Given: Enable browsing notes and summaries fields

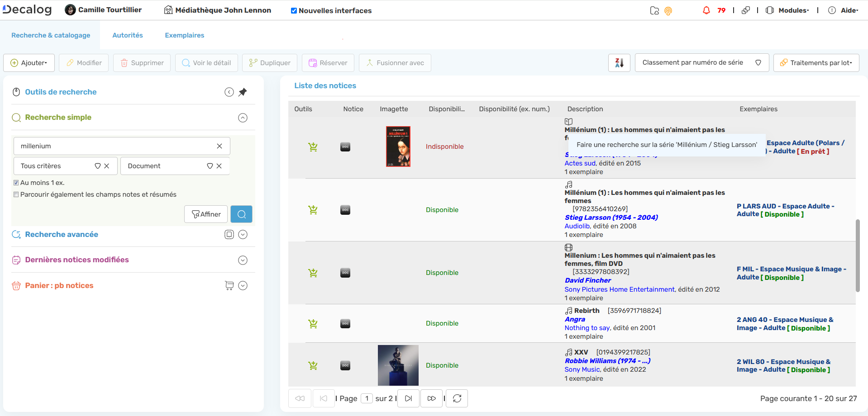Looking at the screenshot, I should point(16,194).
